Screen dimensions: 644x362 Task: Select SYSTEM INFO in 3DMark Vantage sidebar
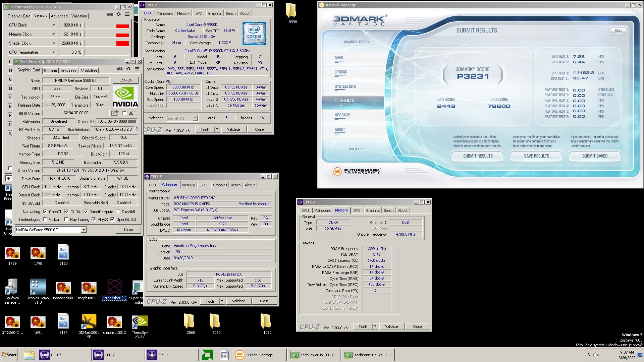(345, 87)
